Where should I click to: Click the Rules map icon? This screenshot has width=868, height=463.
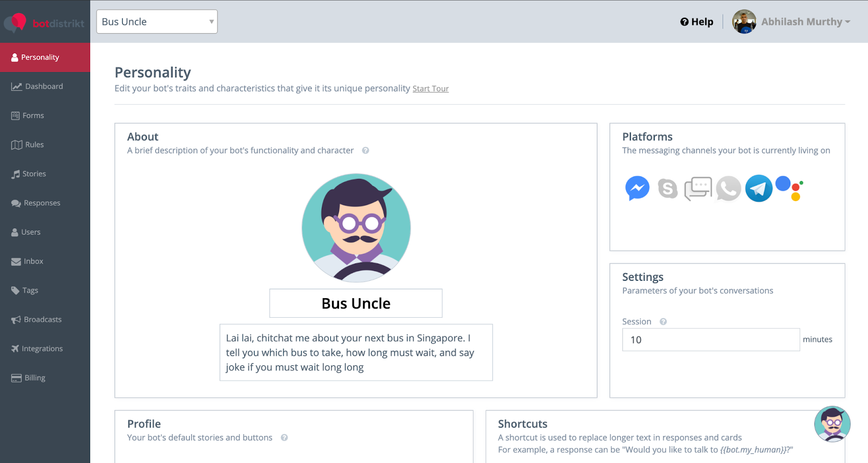(17, 145)
